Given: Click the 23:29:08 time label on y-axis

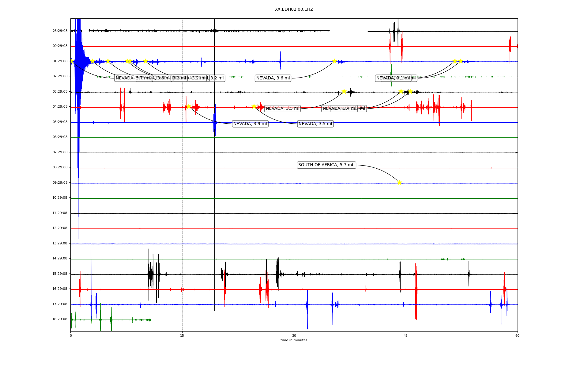Looking at the screenshot, I should click(x=60, y=31).
